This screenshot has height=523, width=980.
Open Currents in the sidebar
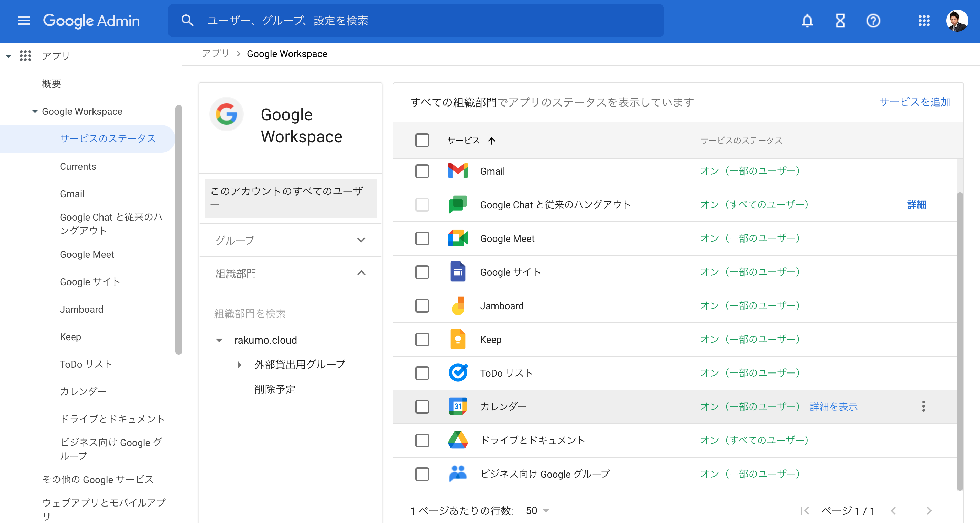pos(78,166)
